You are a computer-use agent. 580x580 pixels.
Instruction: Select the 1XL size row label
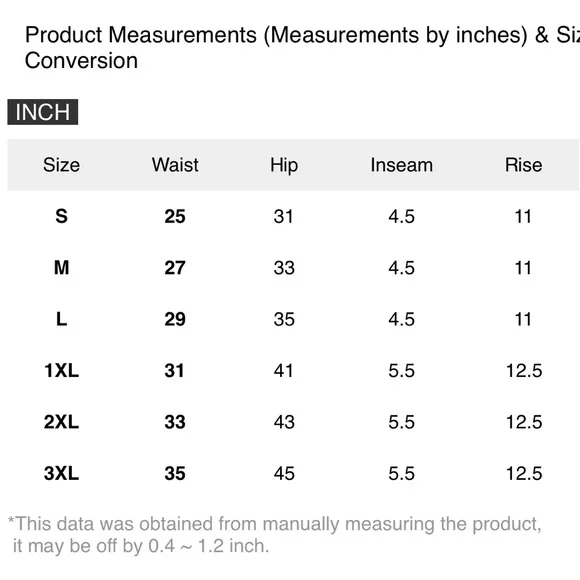pos(61,371)
